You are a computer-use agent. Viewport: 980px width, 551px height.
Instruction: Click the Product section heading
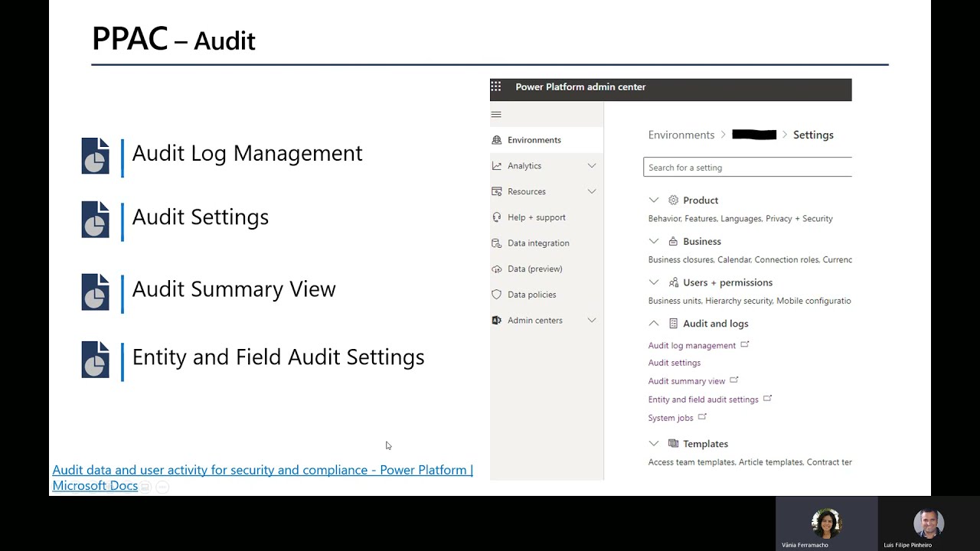pos(701,200)
